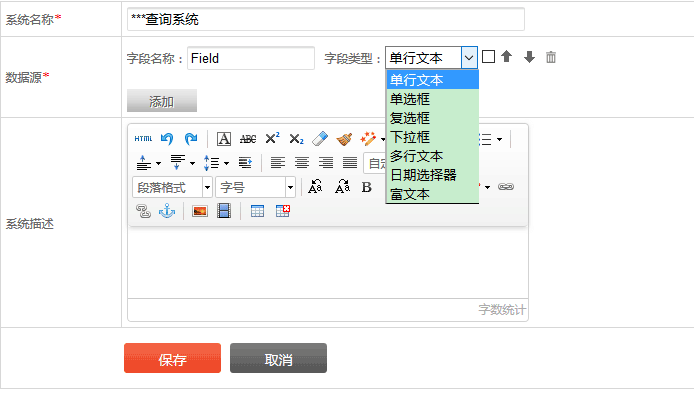Image resolution: width=694 pixels, height=393 pixels.
Task: Insert hyperlink chain icon
Action: point(506,187)
